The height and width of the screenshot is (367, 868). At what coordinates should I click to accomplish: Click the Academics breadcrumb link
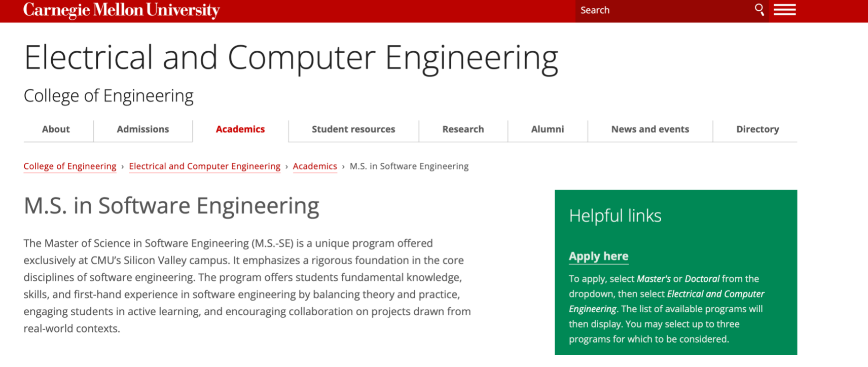click(x=314, y=166)
